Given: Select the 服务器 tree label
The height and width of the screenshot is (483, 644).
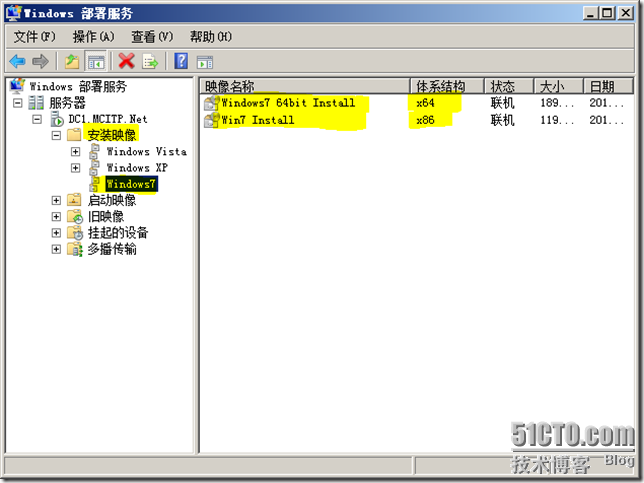Looking at the screenshot, I should point(67,103).
